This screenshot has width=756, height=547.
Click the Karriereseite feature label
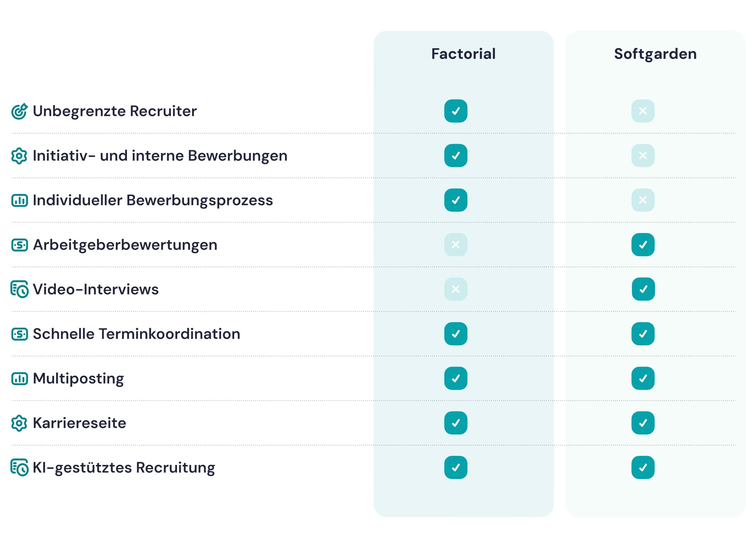(x=79, y=423)
